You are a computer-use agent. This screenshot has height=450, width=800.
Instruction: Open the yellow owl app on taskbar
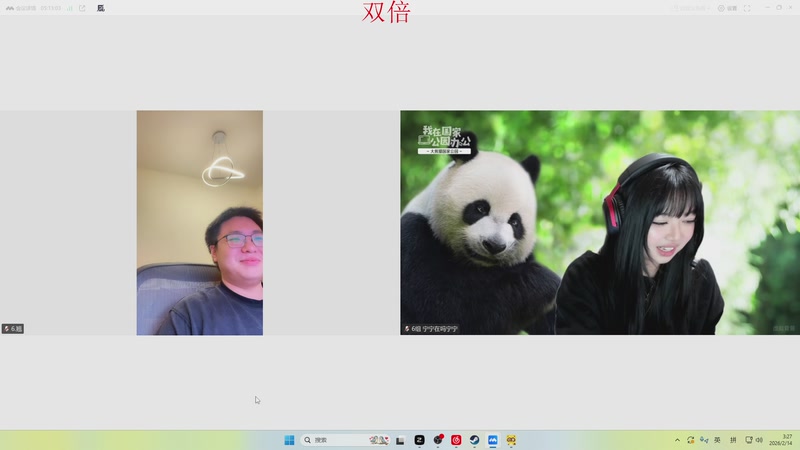(x=511, y=440)
